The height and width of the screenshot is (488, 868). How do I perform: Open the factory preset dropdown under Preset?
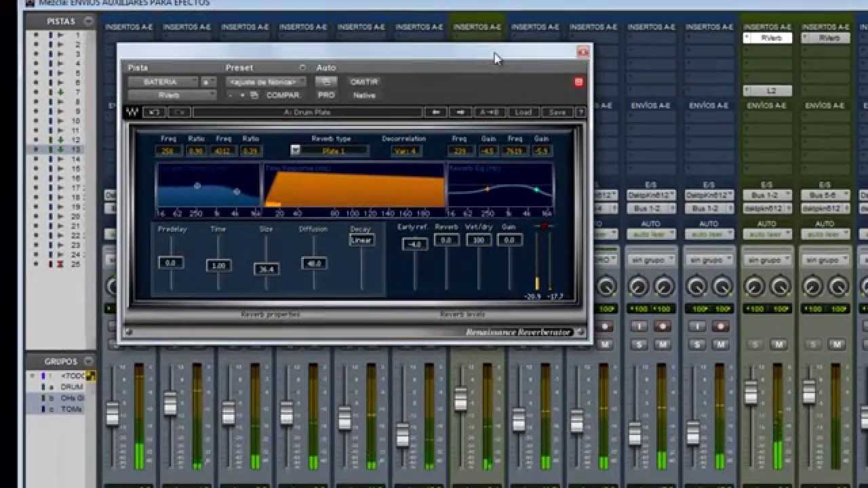click(266, 82)
